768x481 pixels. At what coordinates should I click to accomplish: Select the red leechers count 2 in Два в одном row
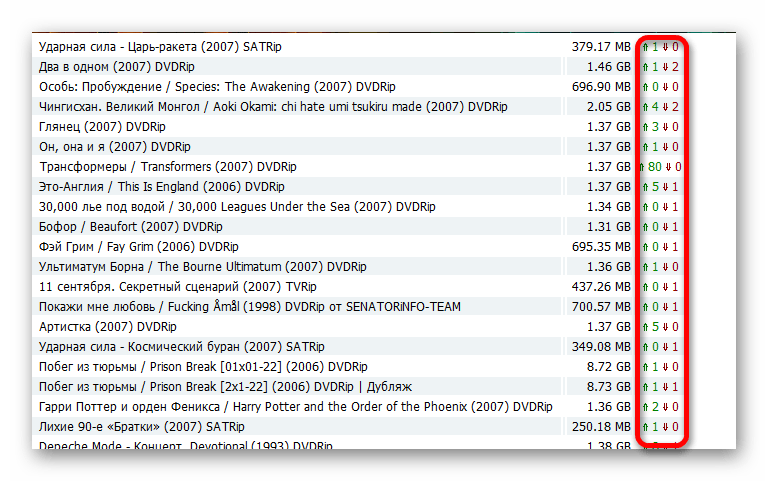click(675, 67)
